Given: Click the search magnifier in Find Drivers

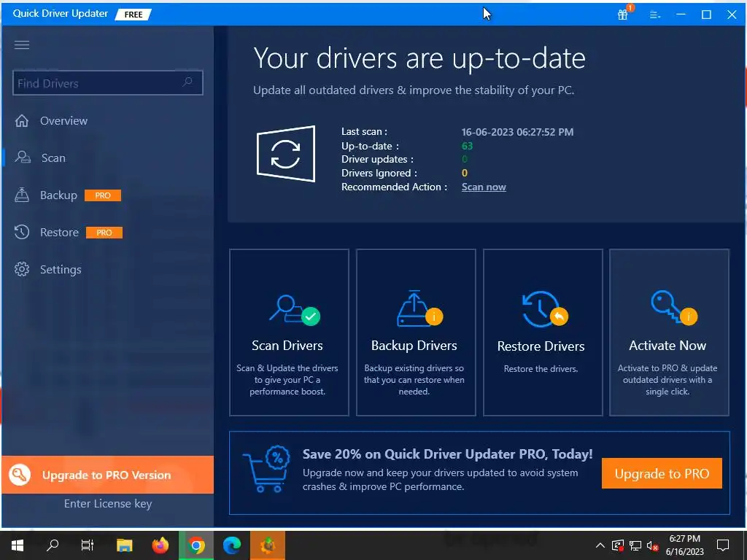Looking at the screenshot, I should click(187, 82).
